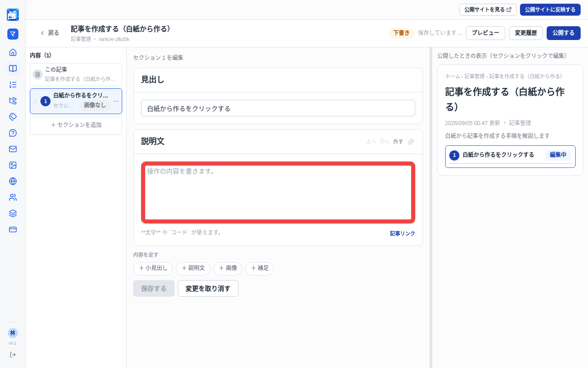Screen dimensions: 588x368
Task: Click the ホーム breadcrumb in the preview
Action: tap(452, 76)
